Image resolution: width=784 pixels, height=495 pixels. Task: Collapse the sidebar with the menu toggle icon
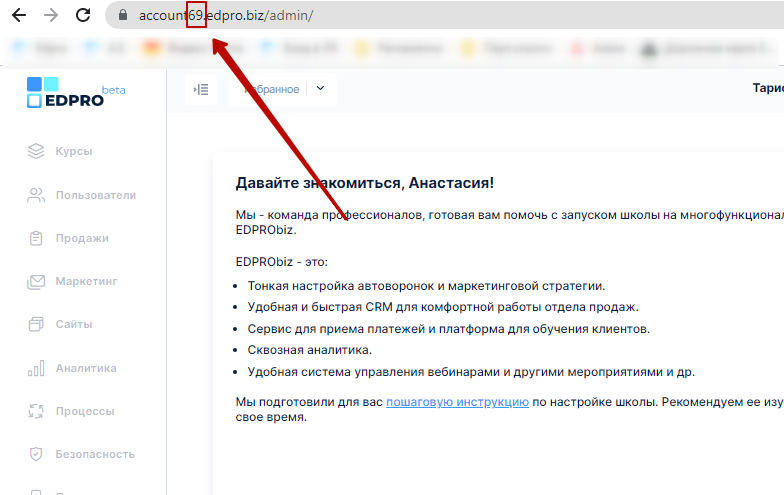[201, 90]
